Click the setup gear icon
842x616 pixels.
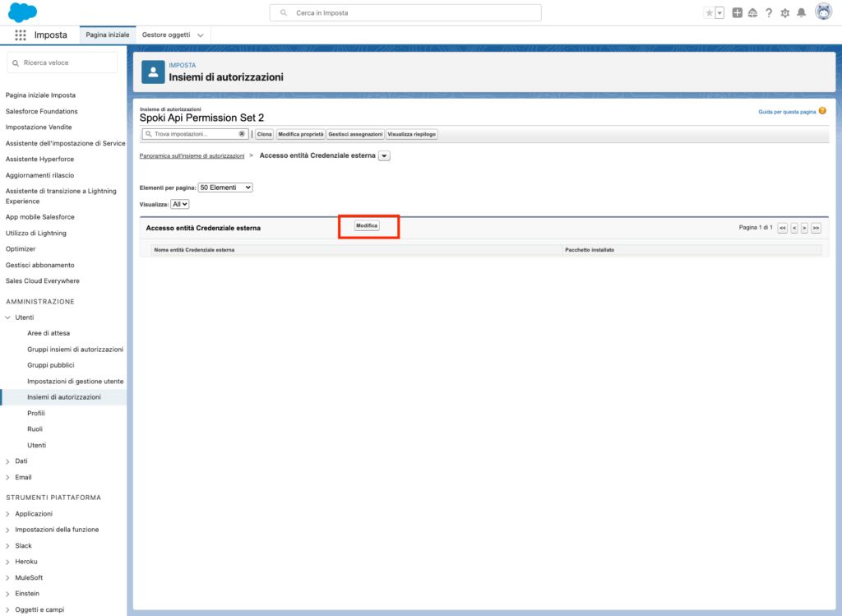[784, 12]
